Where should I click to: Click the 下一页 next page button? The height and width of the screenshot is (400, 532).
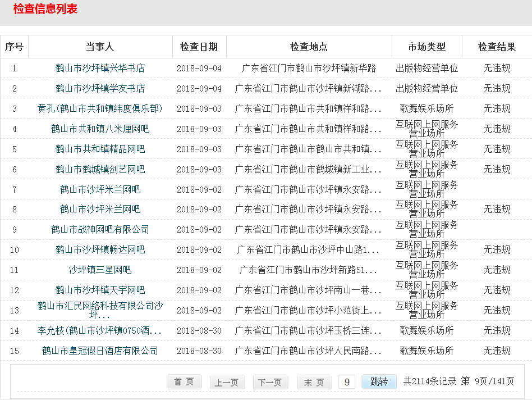point(270,382)
